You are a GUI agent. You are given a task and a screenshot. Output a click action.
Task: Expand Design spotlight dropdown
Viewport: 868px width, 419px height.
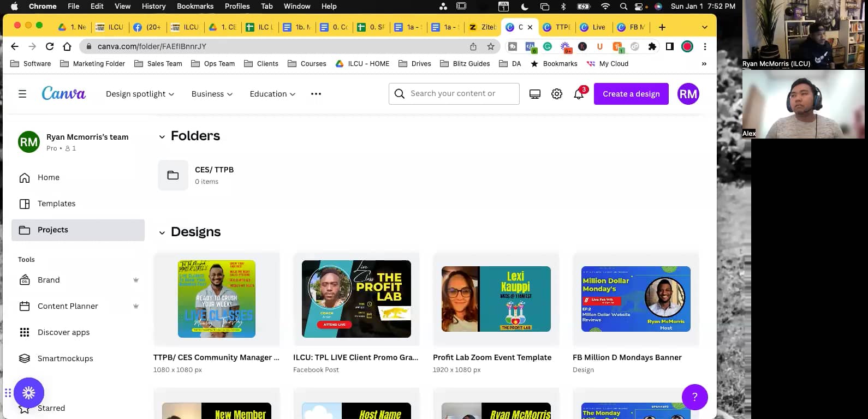(140, 94)
